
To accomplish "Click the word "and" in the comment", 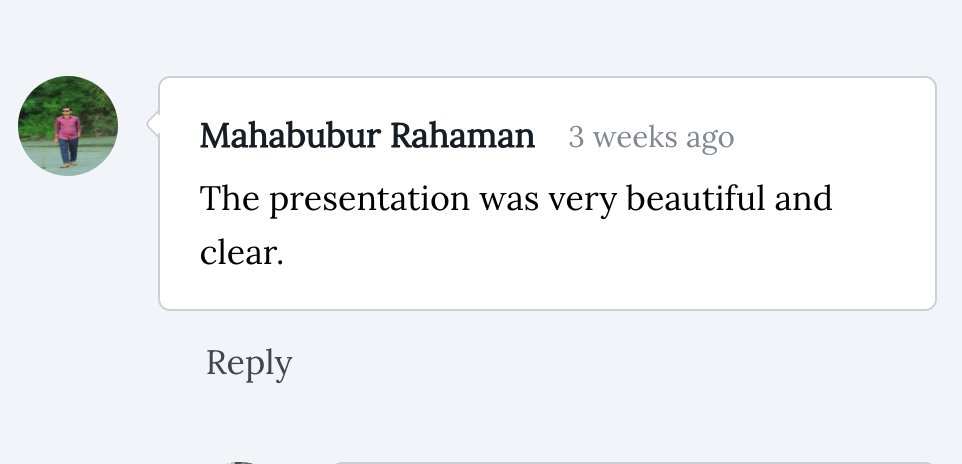I will 804,199.
